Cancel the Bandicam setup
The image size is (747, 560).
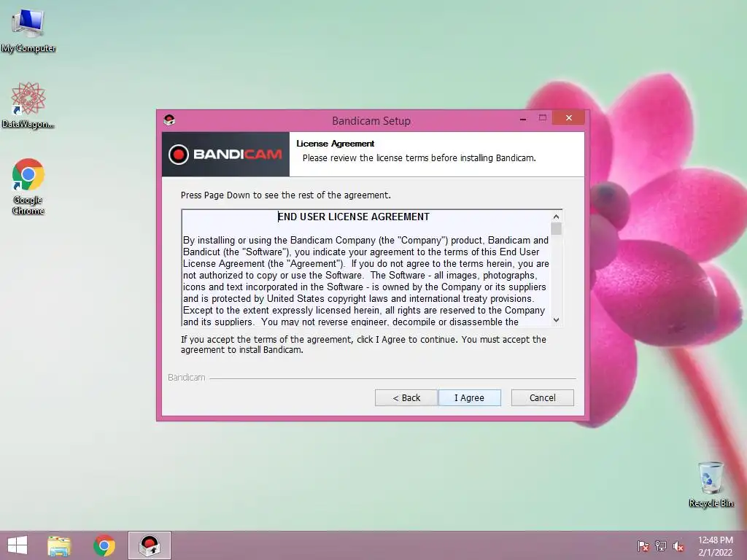[542, 397]
